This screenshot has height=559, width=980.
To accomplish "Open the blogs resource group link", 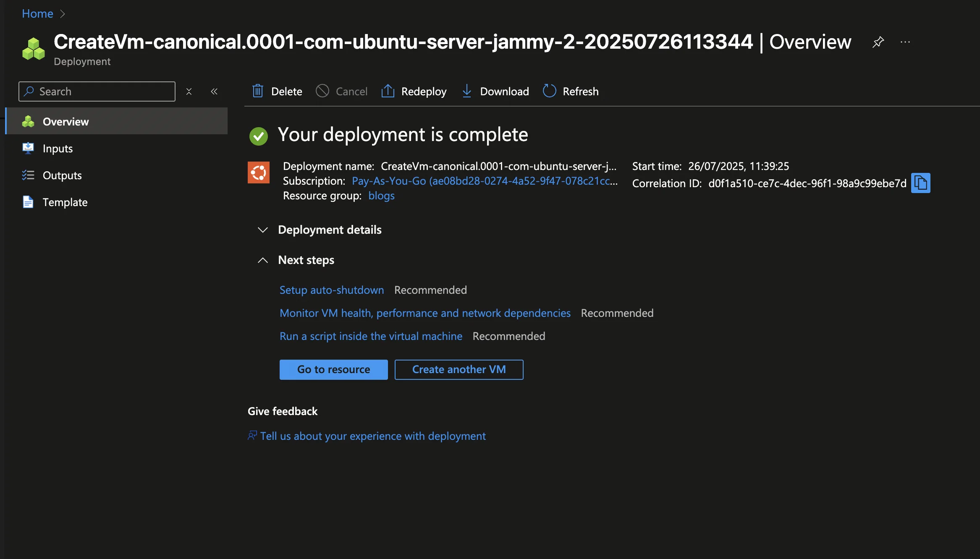I will coord(381,196).
